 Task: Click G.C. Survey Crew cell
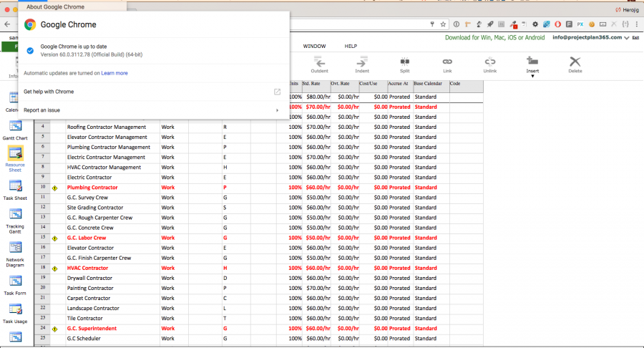(x=113, y=198)
